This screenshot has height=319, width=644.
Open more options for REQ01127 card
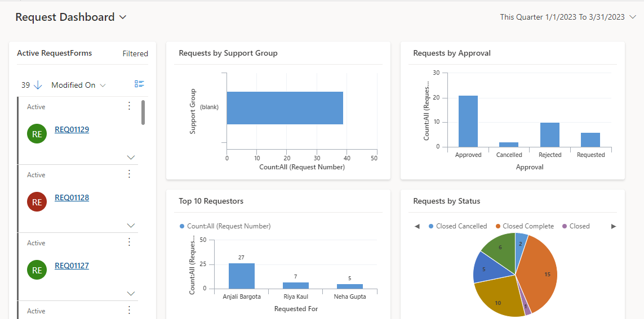coord(130,242)
